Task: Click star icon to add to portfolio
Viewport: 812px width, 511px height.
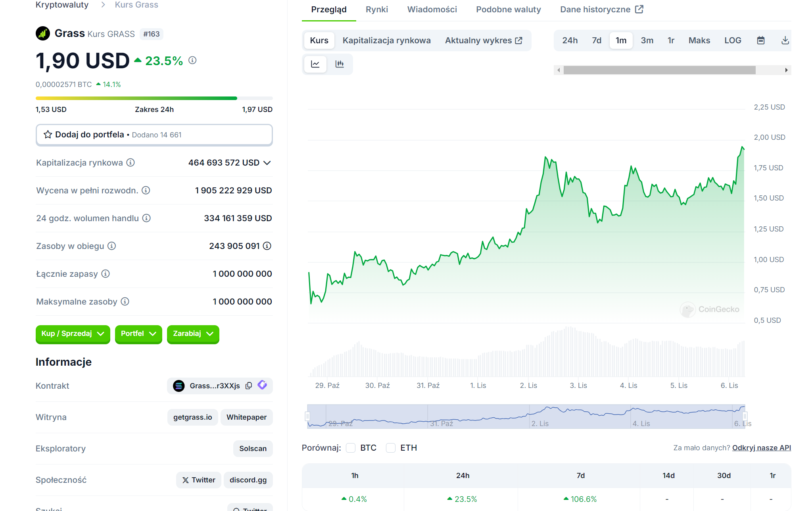Action: coord(48,135)
